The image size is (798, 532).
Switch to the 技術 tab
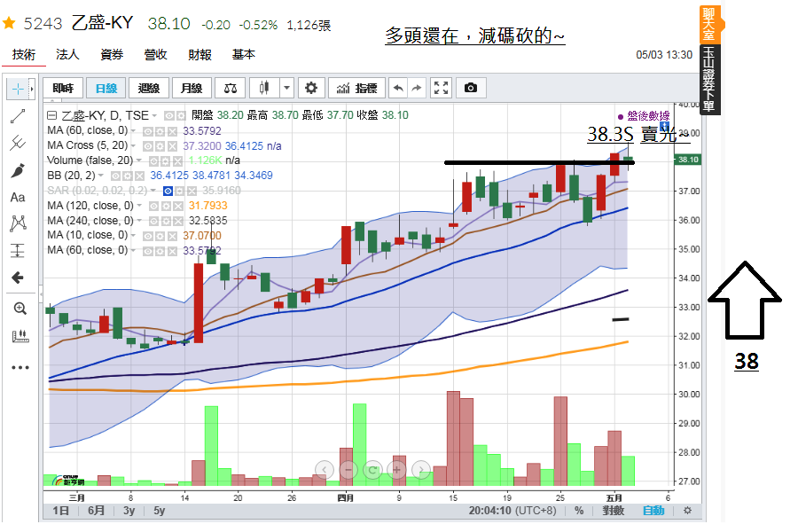tap(24, 54)
